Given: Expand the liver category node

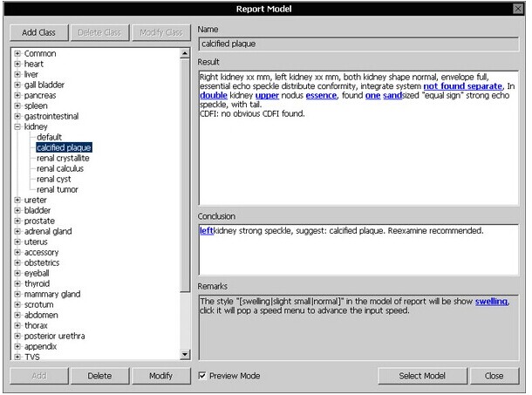Looking at the screenshot, I should (x=17, y=75).
